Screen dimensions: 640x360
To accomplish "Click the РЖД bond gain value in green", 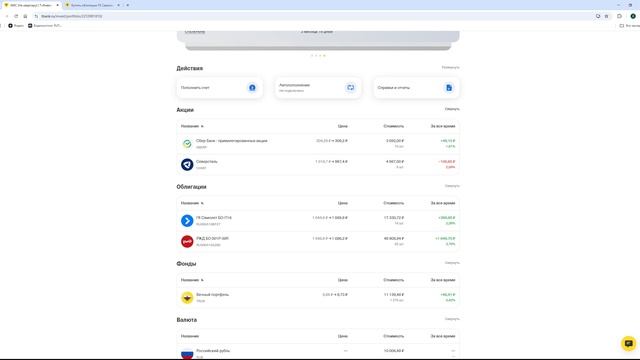I will pyautogui.click(x=445, y=238).
